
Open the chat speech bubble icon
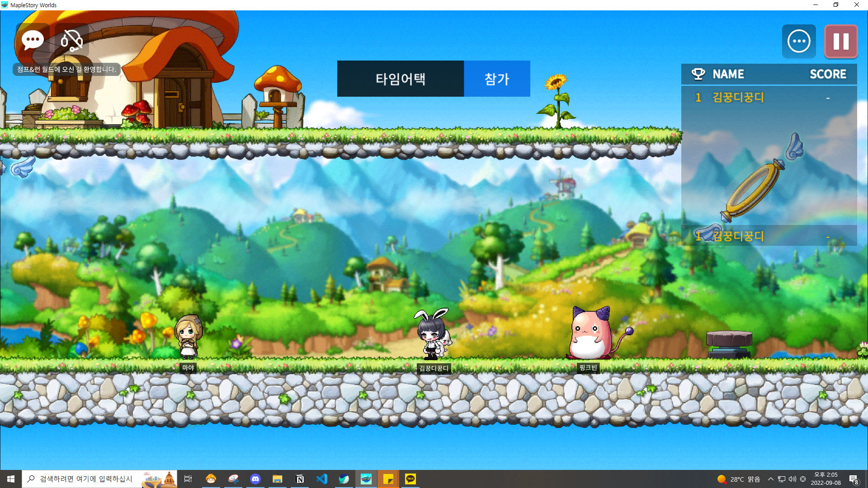[x=33, y=41]
